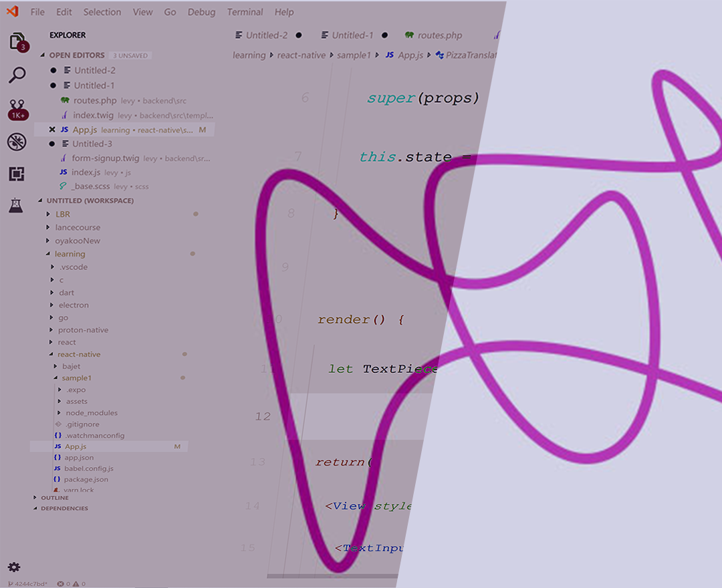
Task: Click the 3 UNSAVED badge
Action: pos(131,55)
